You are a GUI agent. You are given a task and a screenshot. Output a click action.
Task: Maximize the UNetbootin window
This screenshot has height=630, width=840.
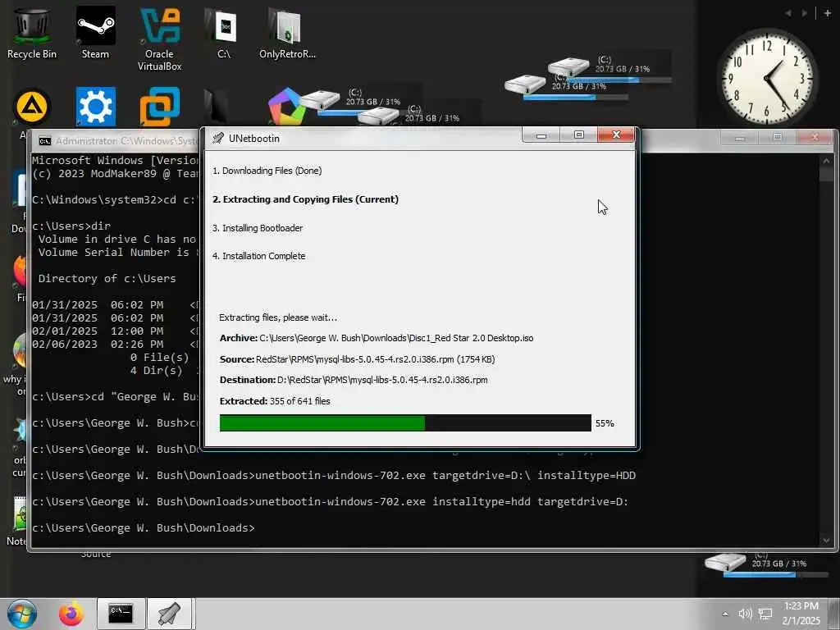[578, 135]
